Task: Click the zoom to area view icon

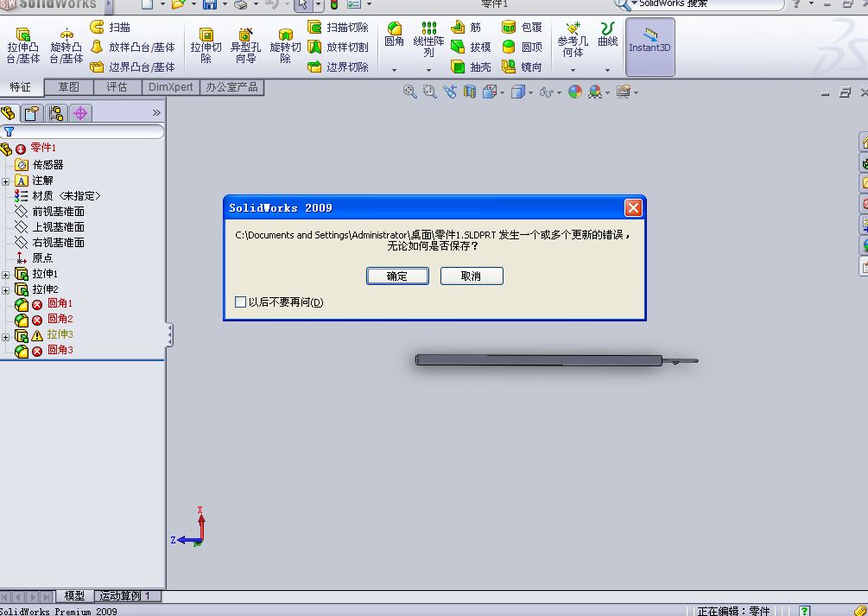Action: (429, 92)
